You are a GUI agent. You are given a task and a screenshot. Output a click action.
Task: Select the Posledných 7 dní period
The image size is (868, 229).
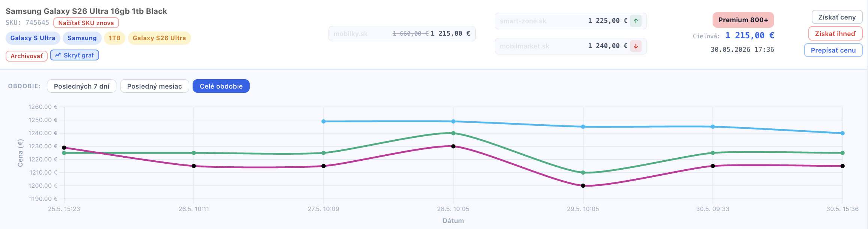(81, 86)
